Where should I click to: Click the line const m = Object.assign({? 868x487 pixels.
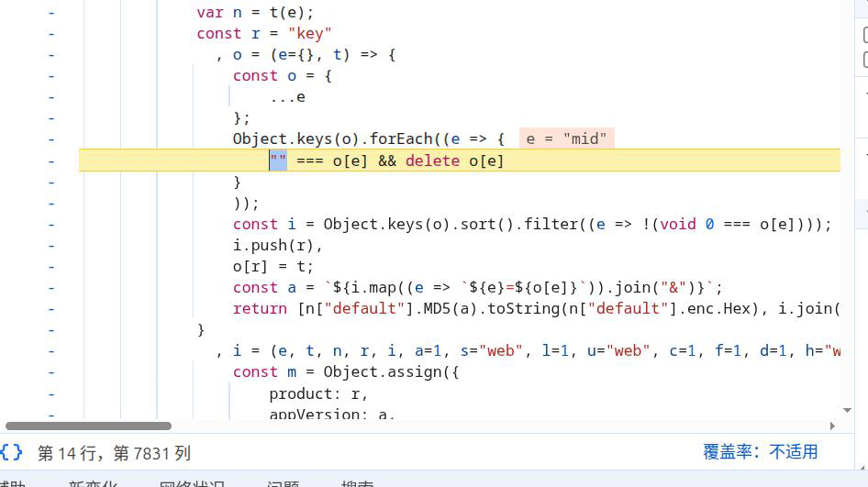point(346,371)
